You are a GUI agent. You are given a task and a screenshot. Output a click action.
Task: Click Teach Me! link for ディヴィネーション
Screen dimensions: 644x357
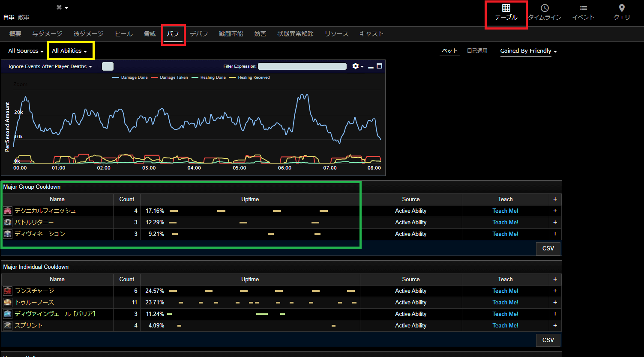point(505,234)
